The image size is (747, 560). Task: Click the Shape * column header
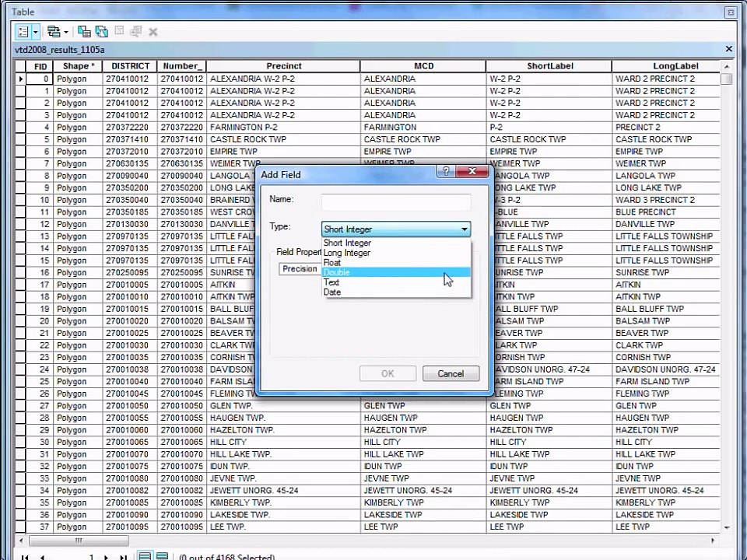point(78,66)
